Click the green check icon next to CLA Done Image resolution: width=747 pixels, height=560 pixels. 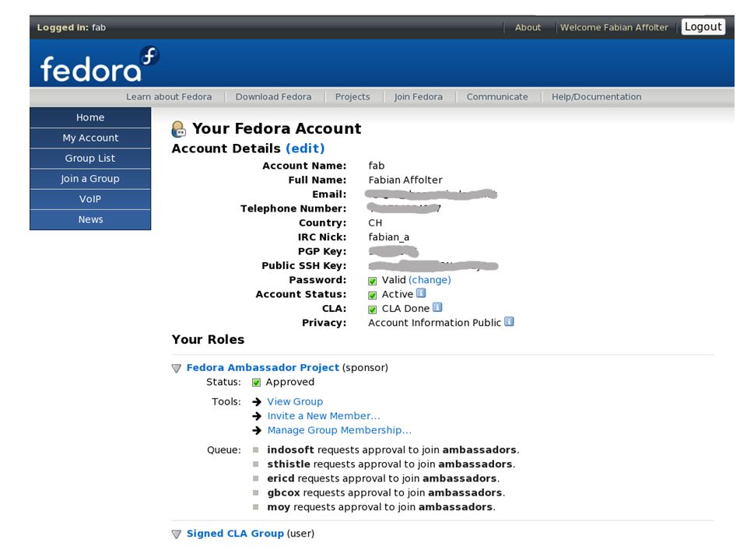tap(373, 310)
